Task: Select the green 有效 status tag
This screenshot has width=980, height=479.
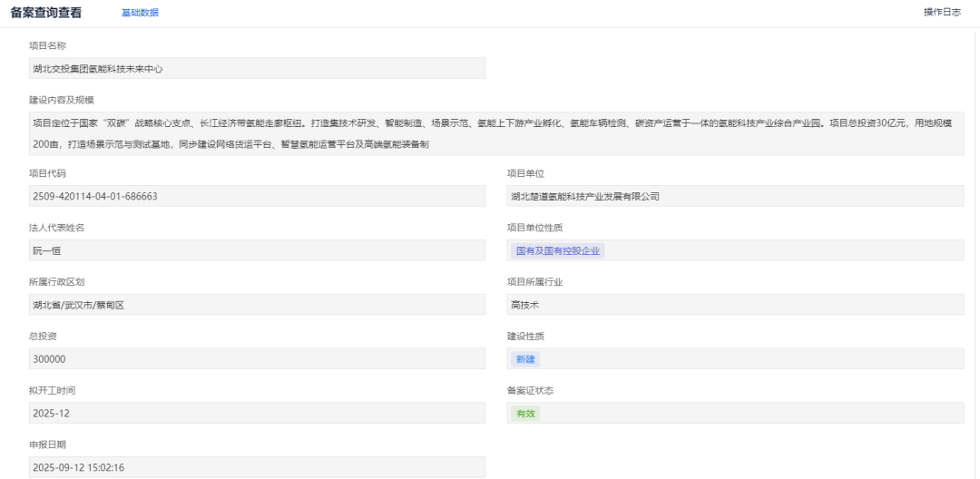Action: 526,414
